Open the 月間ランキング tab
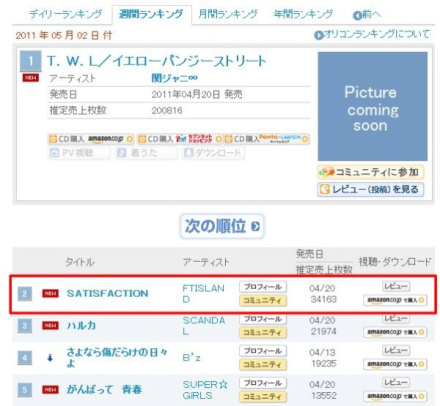 (x=228, y=14)
